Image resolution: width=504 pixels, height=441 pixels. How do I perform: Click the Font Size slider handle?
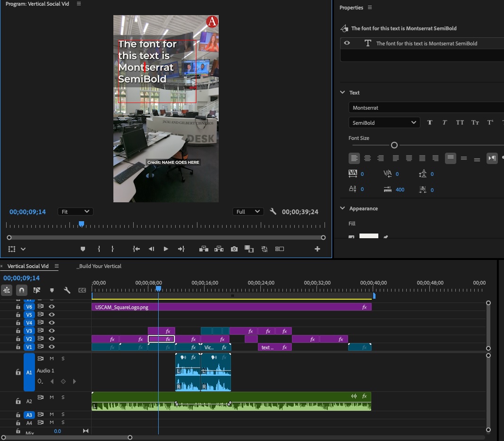click(394, 145)
